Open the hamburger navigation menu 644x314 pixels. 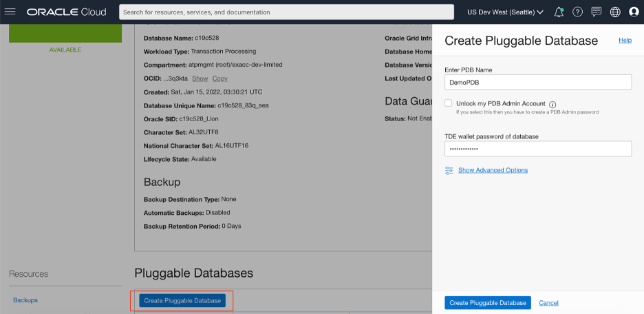coord(10,12)
